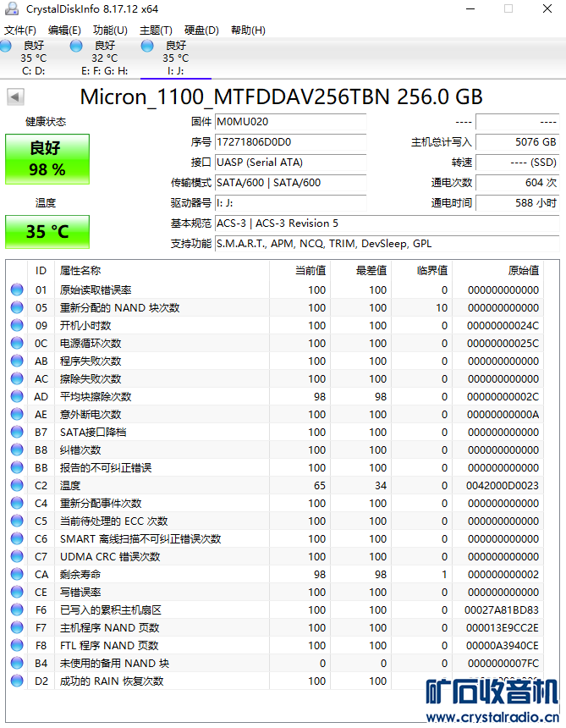This screenshot has height=728, width=566.
Task: Click the FTL 程序 NAND 页数 attribute name
Action: (x=109, y=645)
